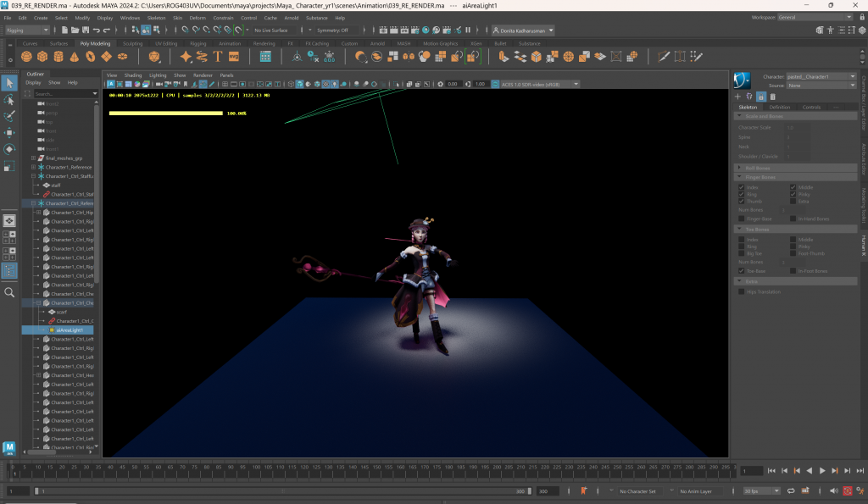Toggle the Pinky finger bone checkbox
Viewport: 868px width, 504px height.
point(793,194)
